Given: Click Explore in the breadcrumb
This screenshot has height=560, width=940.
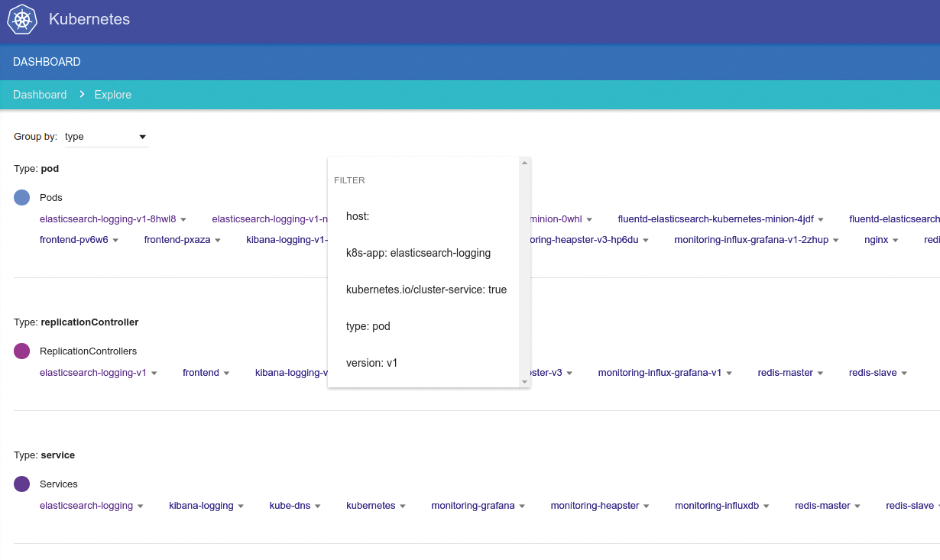Looking at the screenshot, I should [x=113, y=95].
